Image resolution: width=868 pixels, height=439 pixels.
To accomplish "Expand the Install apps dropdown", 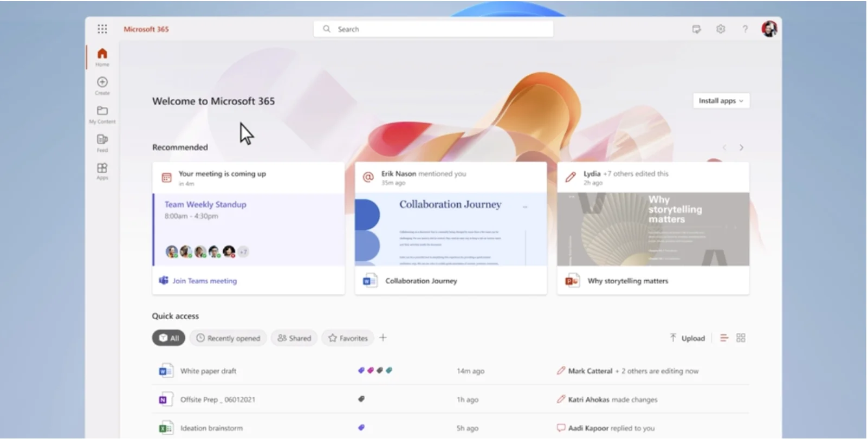I will [x=721, y=101].
